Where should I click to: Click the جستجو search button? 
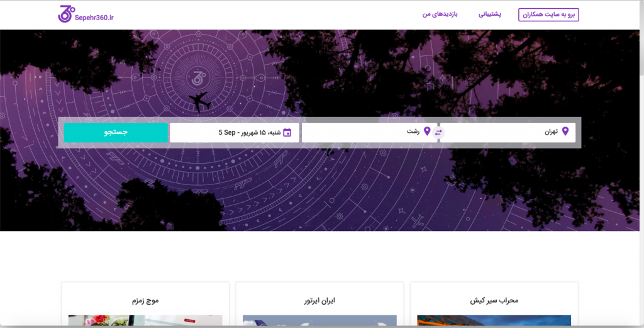pos(116,132)
